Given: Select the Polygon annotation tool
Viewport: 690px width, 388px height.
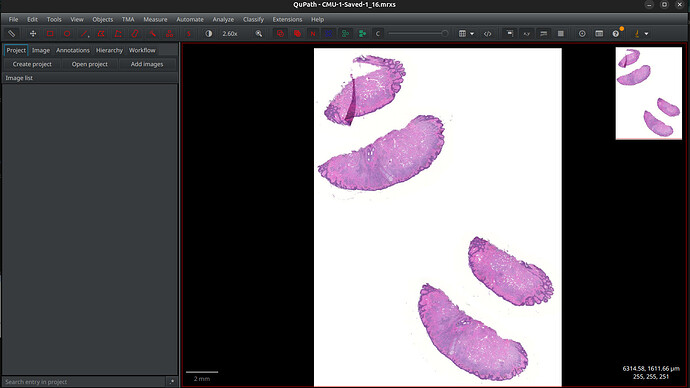Looking at the screenshot, I should (x=101, y=33).
